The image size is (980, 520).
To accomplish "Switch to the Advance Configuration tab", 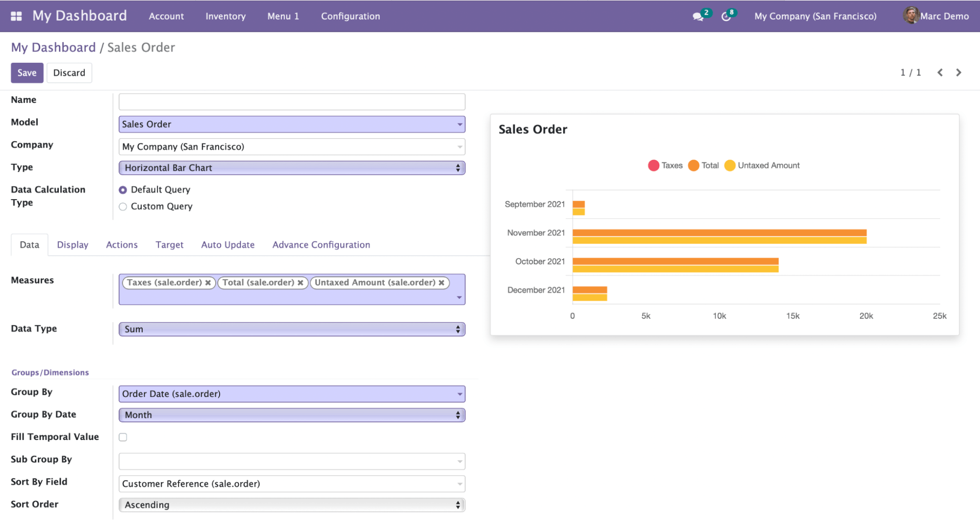I will click(321, 245).
